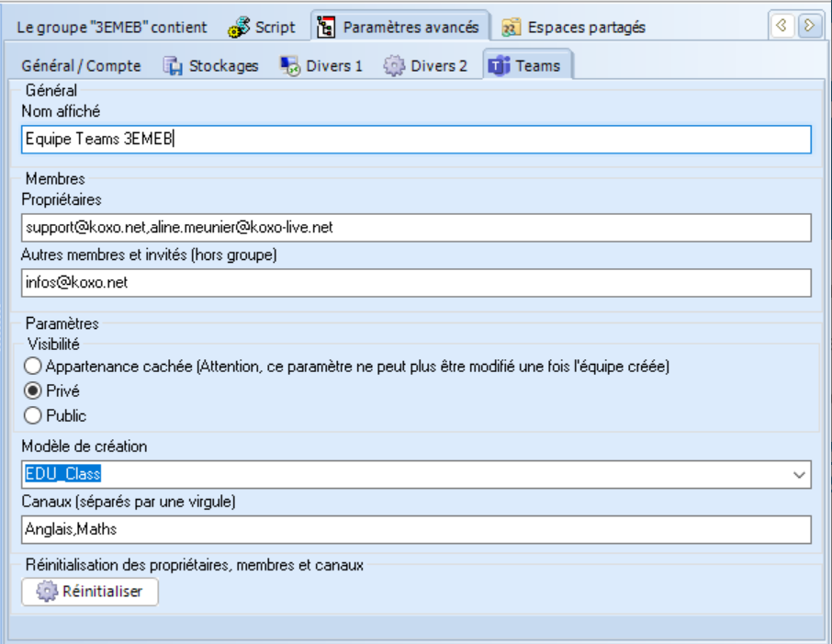The image size is (832, 644).
Task: Switch to Paramètres avancés tab
Action: pyautogui.click(x=399, y=27)
